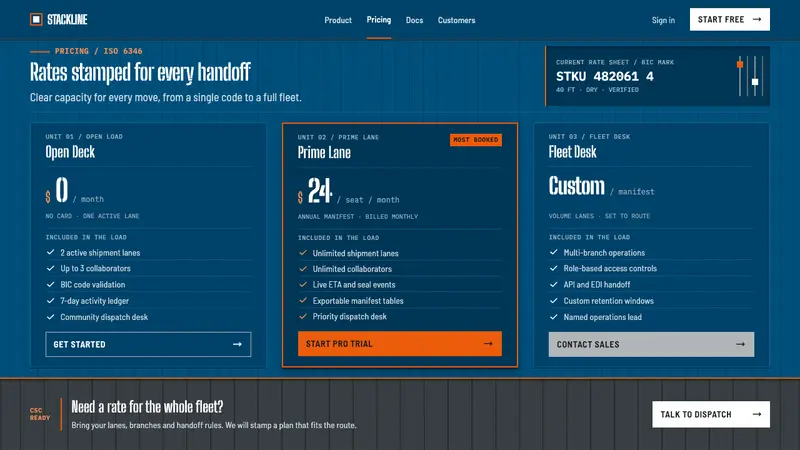The width and height of the screenshot is (800, 450).
Task: Click checkmark beside Multi-branch operations
Action: 554,252
